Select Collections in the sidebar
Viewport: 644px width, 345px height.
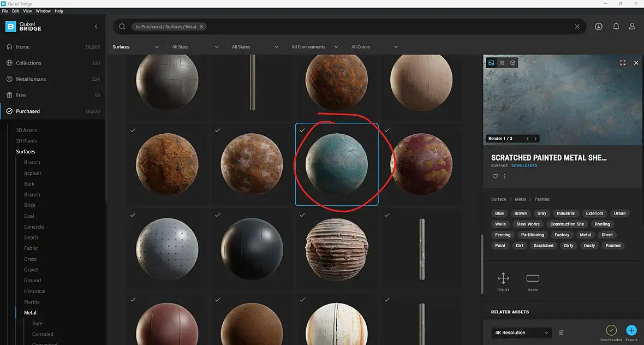pyautogui.click(x=28, y=63)
